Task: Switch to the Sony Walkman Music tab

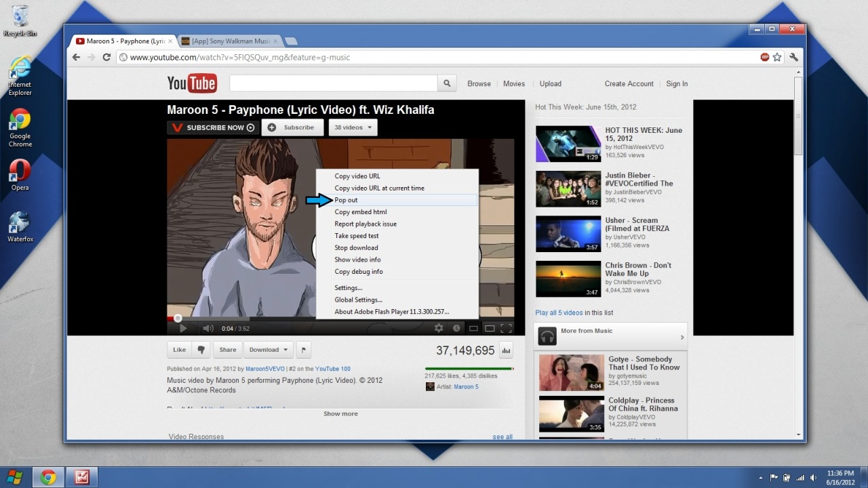Action: 230,41
